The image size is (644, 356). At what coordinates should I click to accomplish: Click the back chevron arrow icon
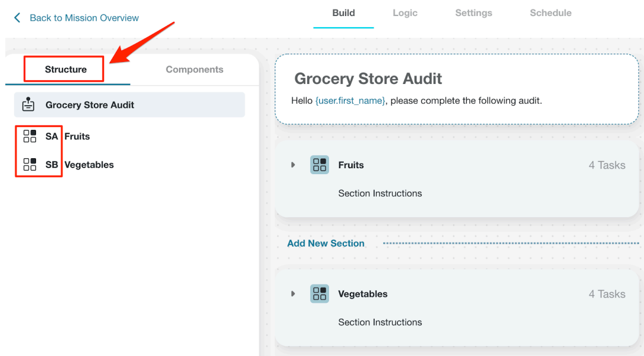point(17,18)
